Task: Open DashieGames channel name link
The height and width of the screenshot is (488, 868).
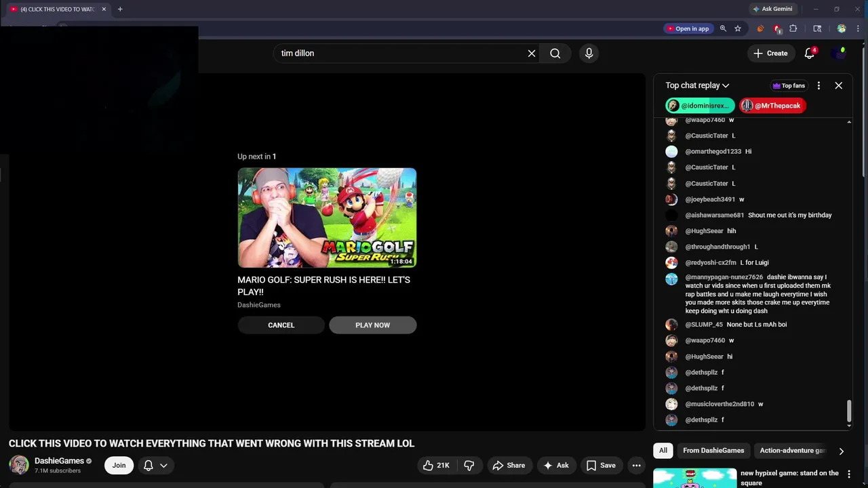Action: [59, 461]
